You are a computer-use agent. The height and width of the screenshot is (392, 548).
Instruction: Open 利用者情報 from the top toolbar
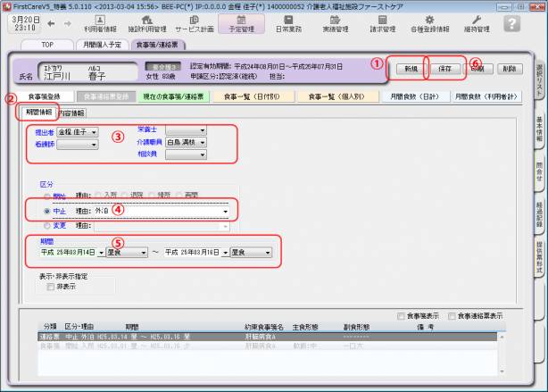(99, 24)
